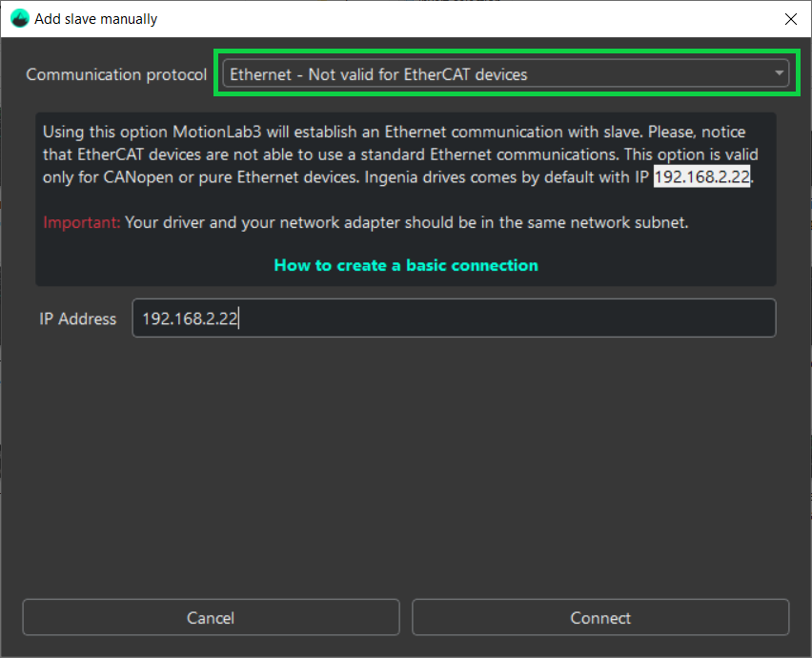Viewport: 812px width, 658px height.
Task: Click inside the IP Address input field
Action: pos(454,318)
